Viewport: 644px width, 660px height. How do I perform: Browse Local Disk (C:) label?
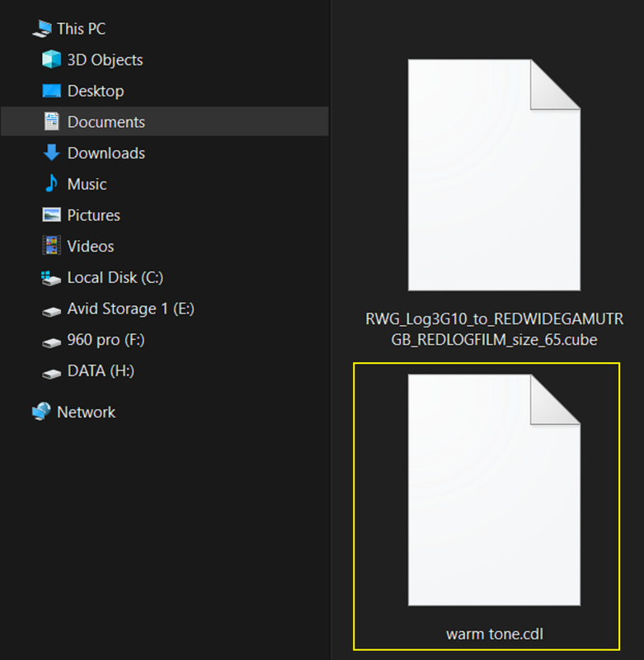[115, 278]
